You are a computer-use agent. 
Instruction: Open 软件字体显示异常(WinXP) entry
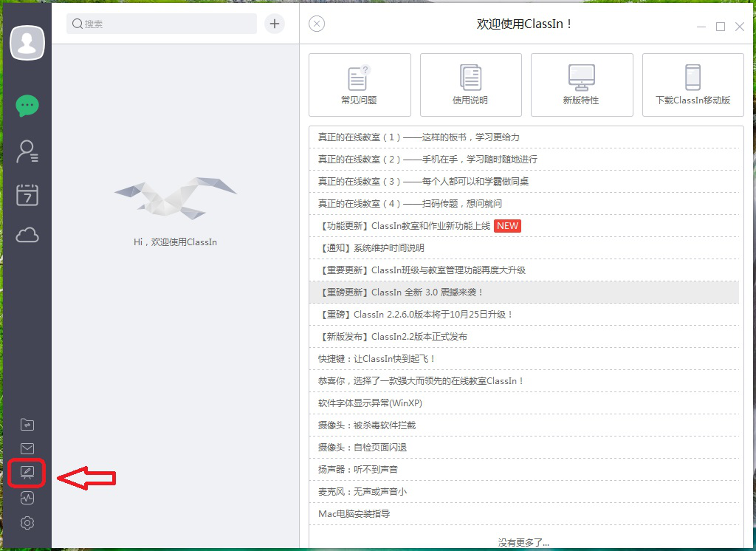524,403
